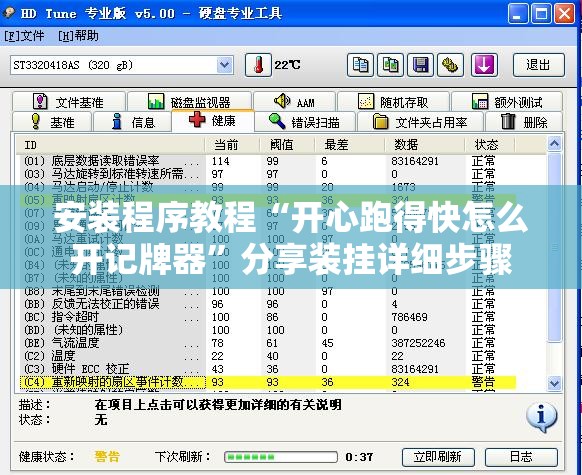Click the scrollbar up arrow
Image resolution: width=582 pixels, height=475 pixels.
[554, 144]
